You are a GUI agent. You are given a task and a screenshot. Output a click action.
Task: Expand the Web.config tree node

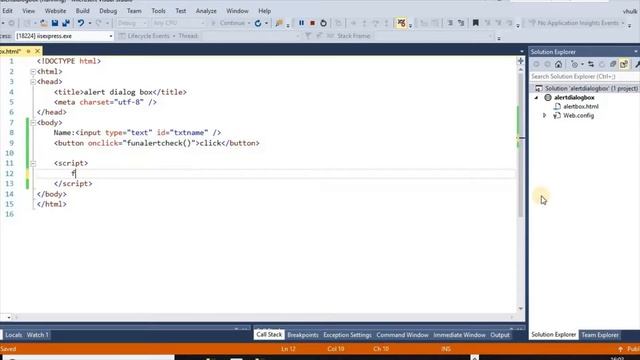544,116
